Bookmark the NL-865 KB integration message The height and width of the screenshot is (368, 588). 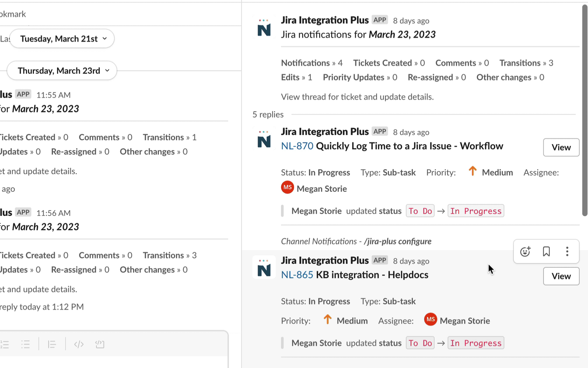pyautogui.click(x=546, y=252)
